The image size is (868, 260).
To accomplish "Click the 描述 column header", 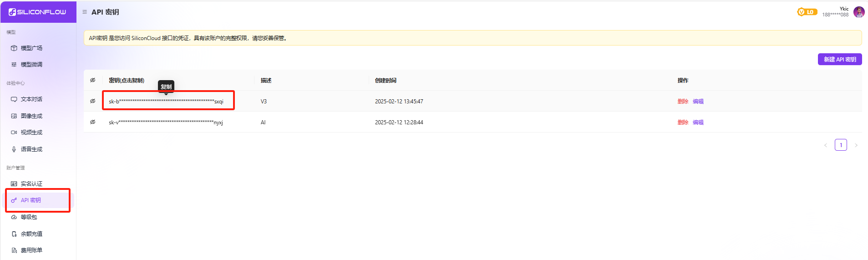I will (266, 81).
